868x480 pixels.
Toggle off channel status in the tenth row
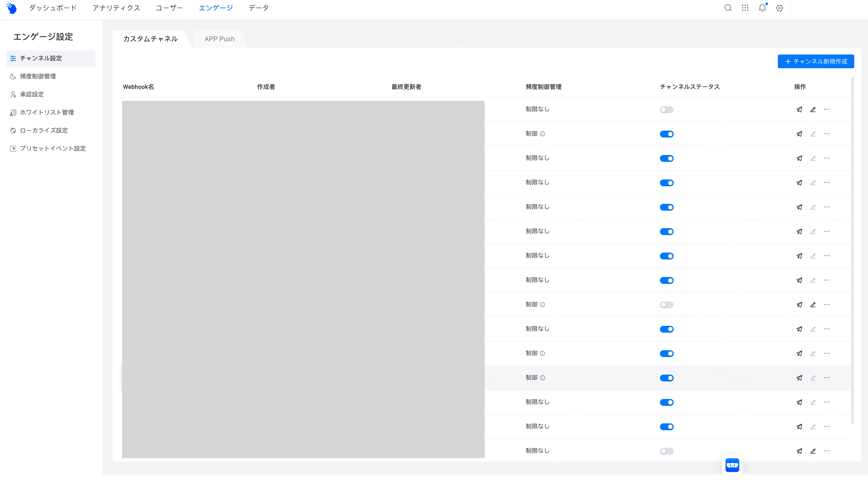(666, 329)
